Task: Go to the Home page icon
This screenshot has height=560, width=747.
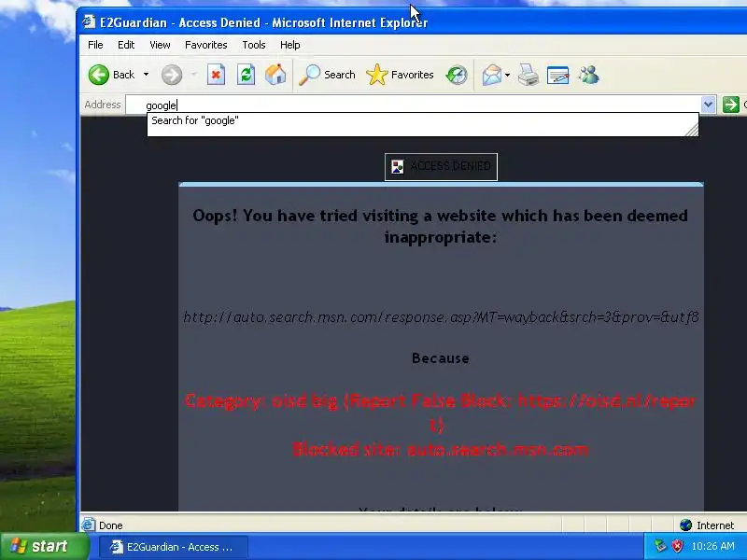Action: coord(275,75)
